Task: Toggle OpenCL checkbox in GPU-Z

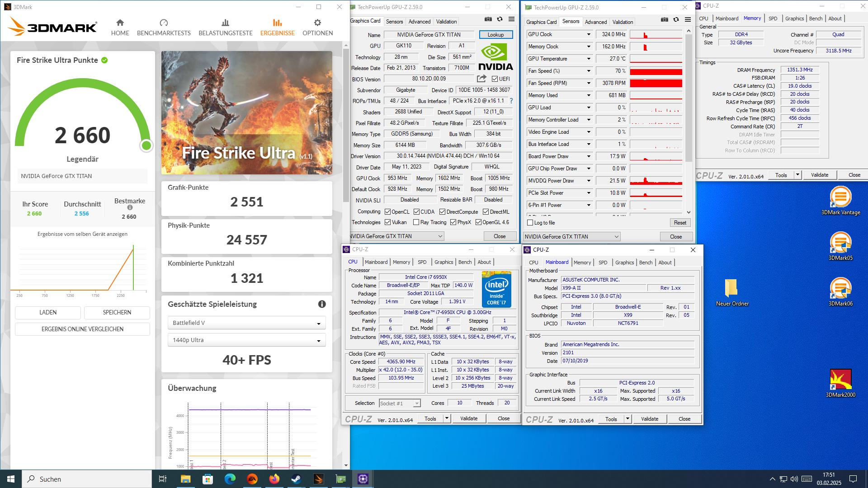Action: [387, 211]
